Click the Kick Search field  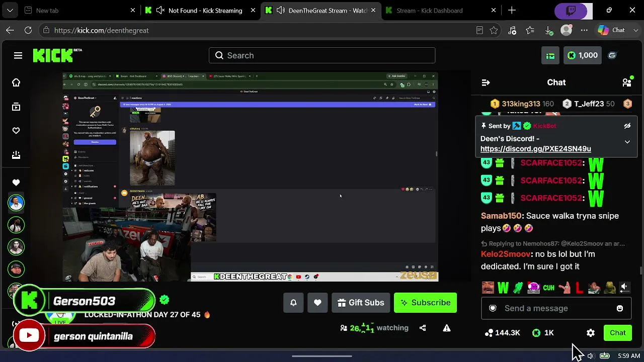pyautogui.click(x=322, y=55)
